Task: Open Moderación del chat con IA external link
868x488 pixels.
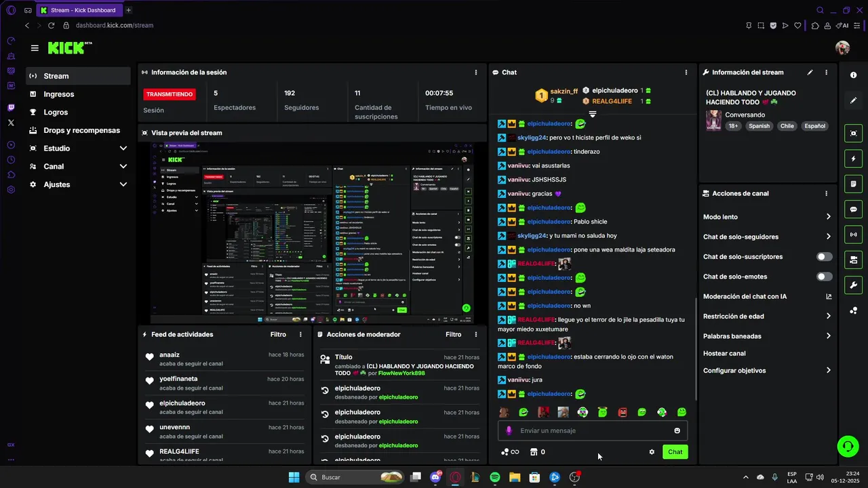Action: pyautogui.click(x=829, y=296)
